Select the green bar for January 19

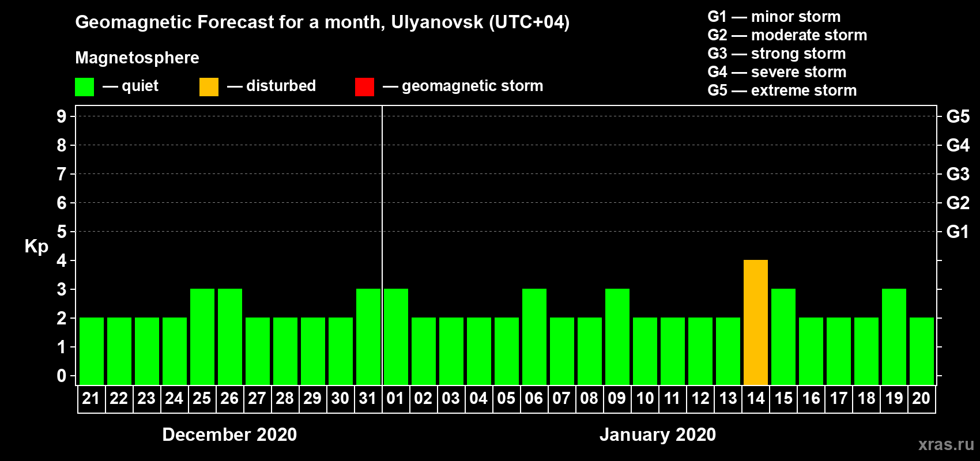[x=894, y=337]
